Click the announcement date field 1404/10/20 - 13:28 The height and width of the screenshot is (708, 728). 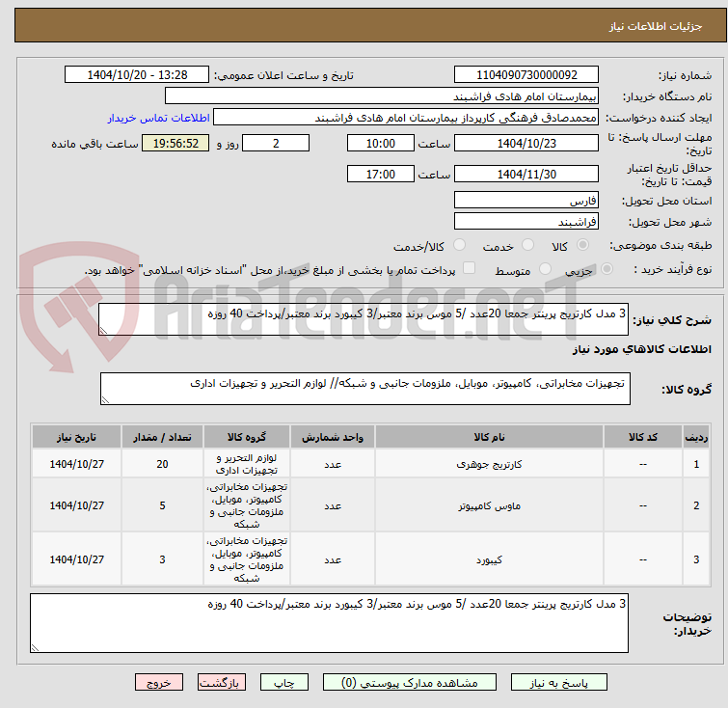click(137, 75)
